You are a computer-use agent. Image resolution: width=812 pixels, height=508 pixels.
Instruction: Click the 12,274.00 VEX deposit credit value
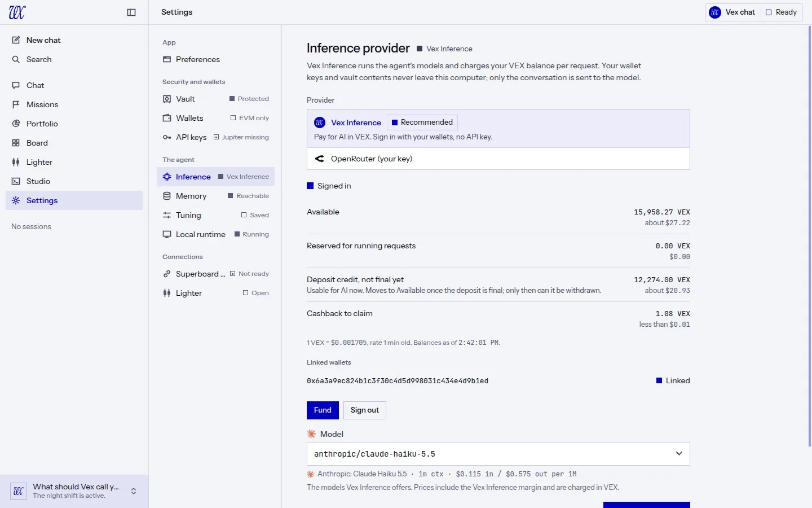[662, 280]
